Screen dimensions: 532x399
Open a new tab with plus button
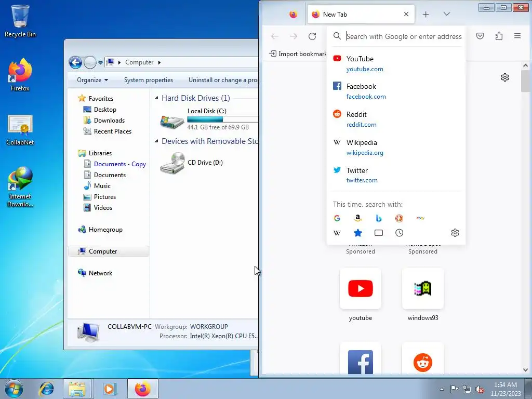click(x=426, y=14)
